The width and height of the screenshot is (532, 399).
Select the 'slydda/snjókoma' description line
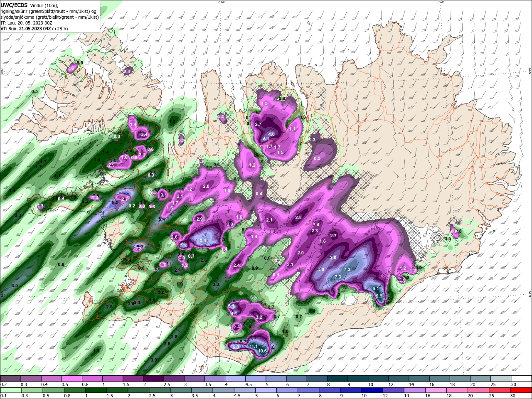[49, 17]
